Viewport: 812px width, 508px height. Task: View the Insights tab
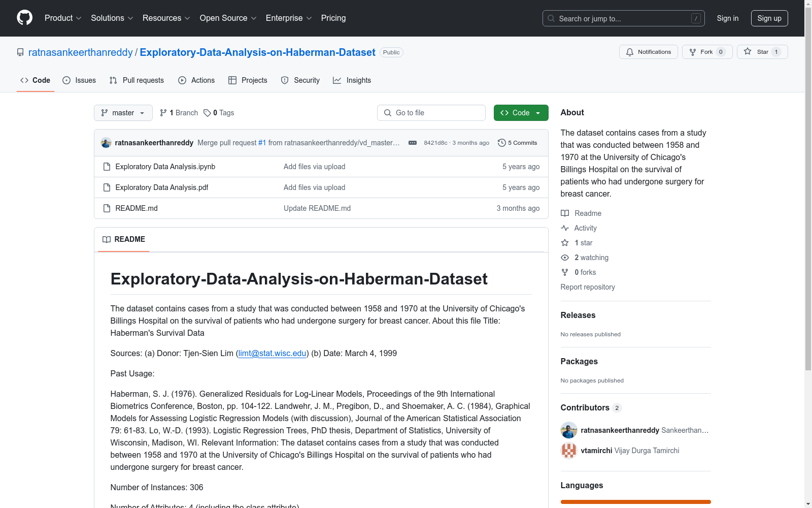[352, 80]
